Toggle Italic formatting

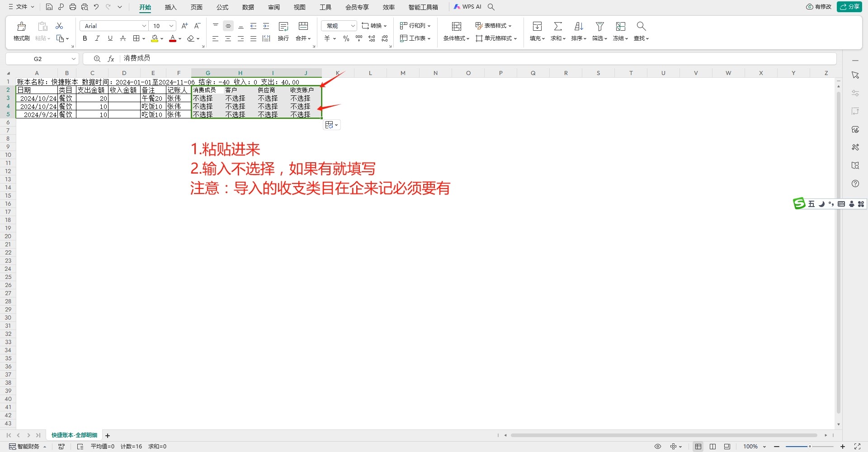coord(97,39)
